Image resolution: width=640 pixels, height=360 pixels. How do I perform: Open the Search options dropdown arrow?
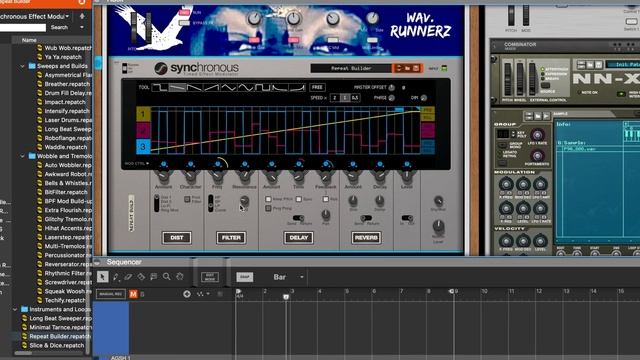point(82,27)
